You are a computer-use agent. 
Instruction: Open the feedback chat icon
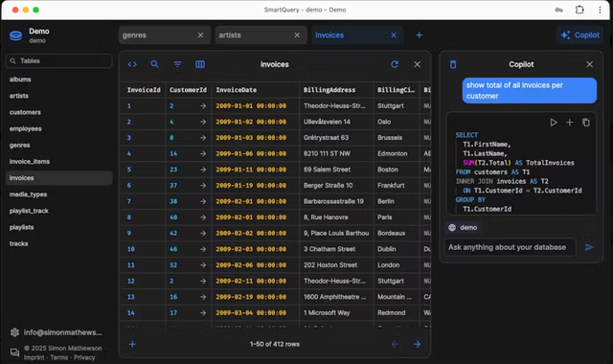[15, 353]
